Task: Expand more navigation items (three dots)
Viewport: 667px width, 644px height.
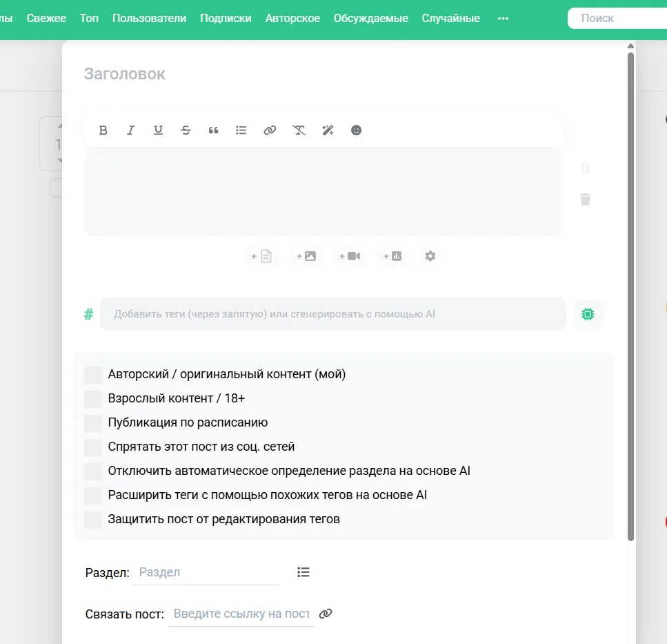Action: coord(504,19)
